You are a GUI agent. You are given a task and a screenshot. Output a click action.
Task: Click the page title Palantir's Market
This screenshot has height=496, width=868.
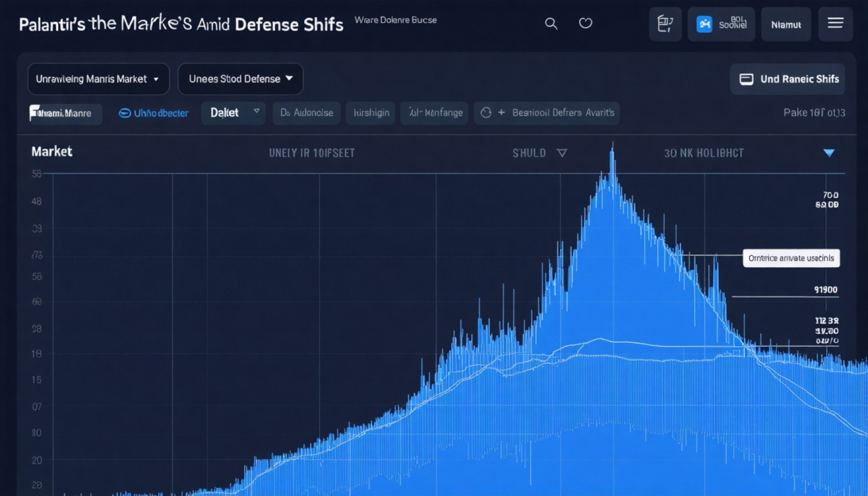point(181,24)
